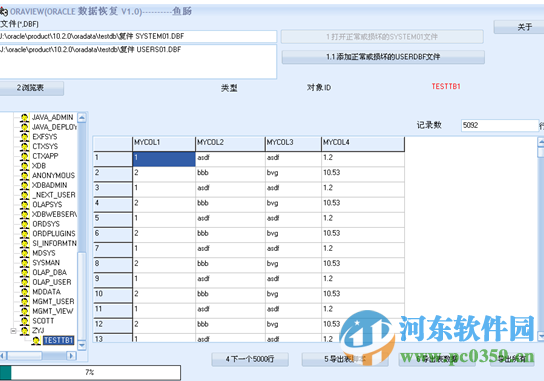This screenshot has width=544, height=381.
Task: Click tree scrollbar down arrow
Action: pyautogui.click(x=82, y=345)
